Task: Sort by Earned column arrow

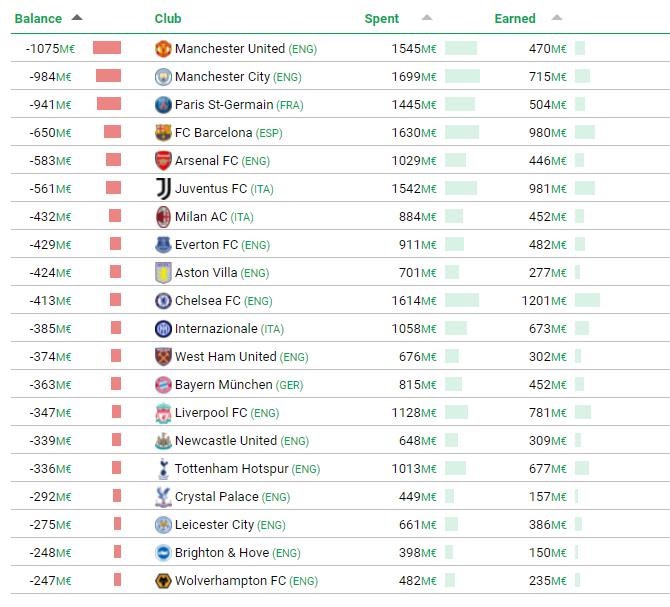Action: tap(557, 18)
